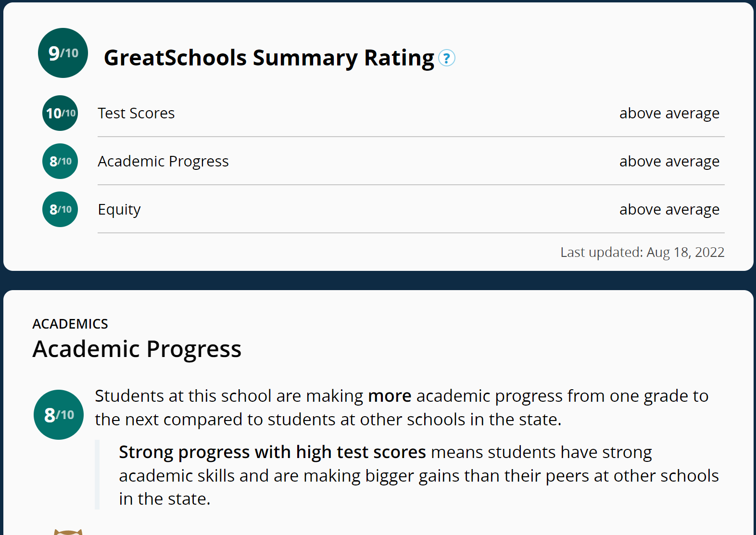
Task: Click the large Academic Progress section heading
Action: [137, 349]
